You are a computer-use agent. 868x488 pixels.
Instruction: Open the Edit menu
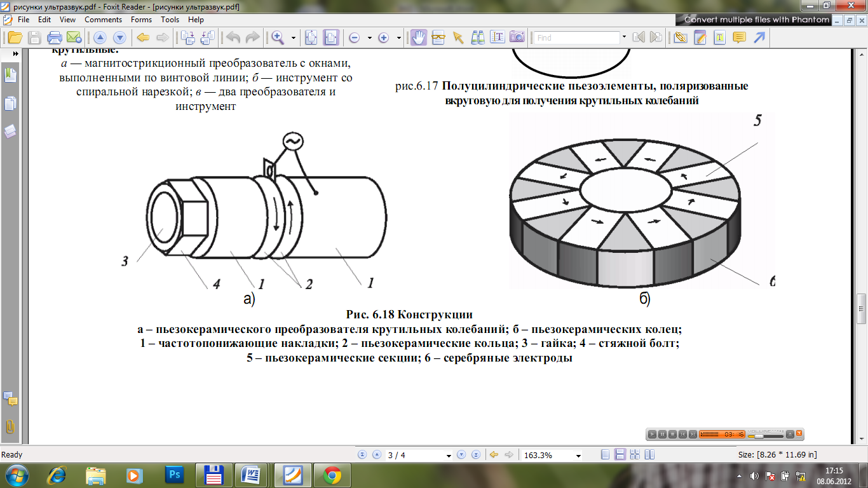point(44,20)
